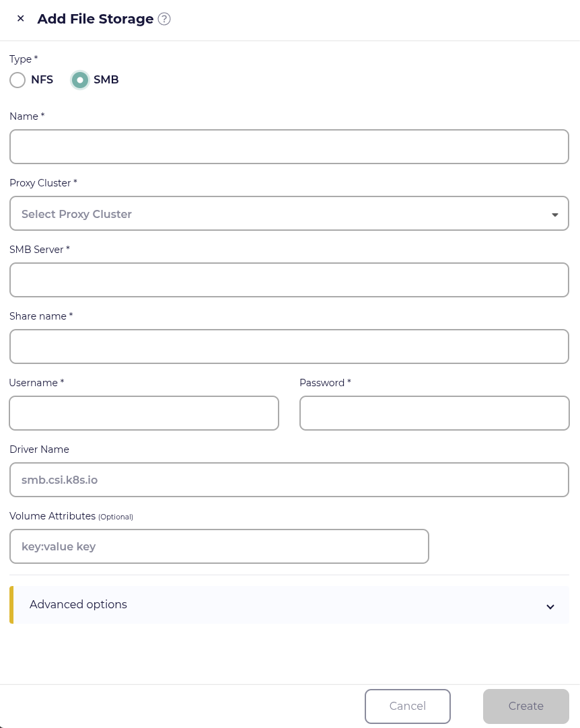Image resolution: width=580 pixels, height=728 pixels.
Task: Click the Volume Attributes key:value field
Action: 219,546
